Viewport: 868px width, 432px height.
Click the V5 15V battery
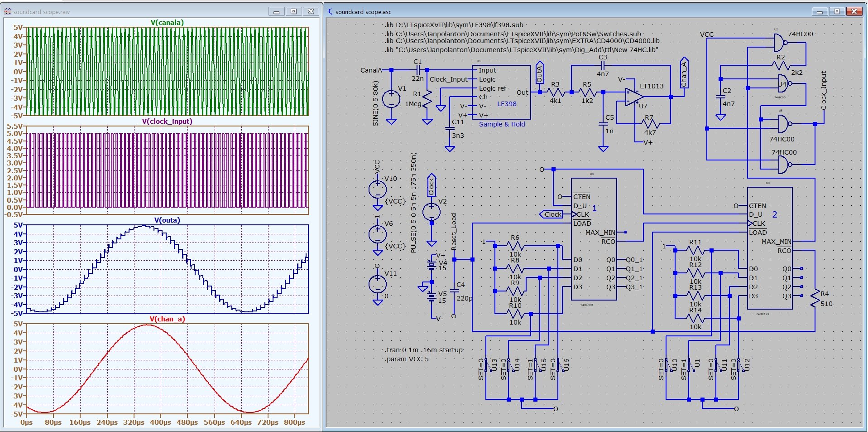point(432,297)
